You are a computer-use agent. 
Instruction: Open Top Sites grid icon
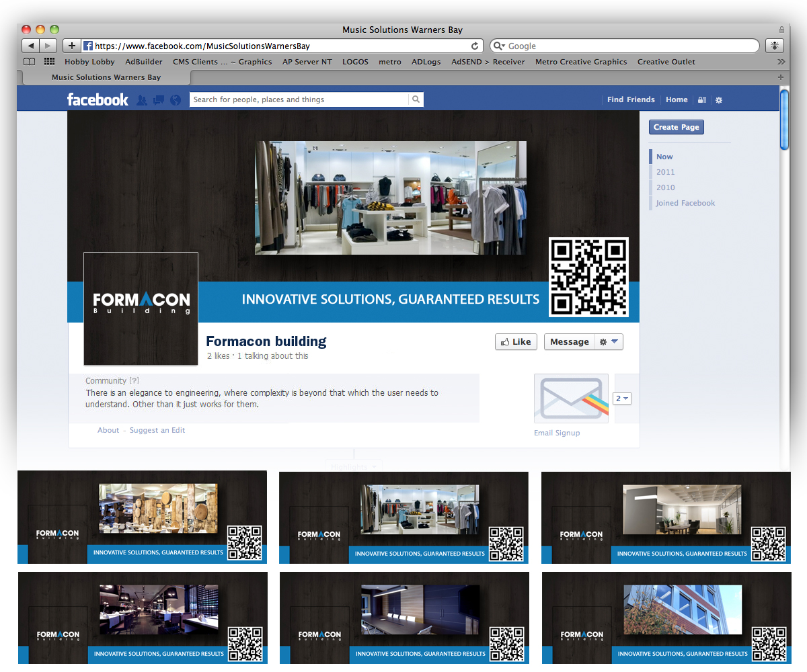coord(49,62)
